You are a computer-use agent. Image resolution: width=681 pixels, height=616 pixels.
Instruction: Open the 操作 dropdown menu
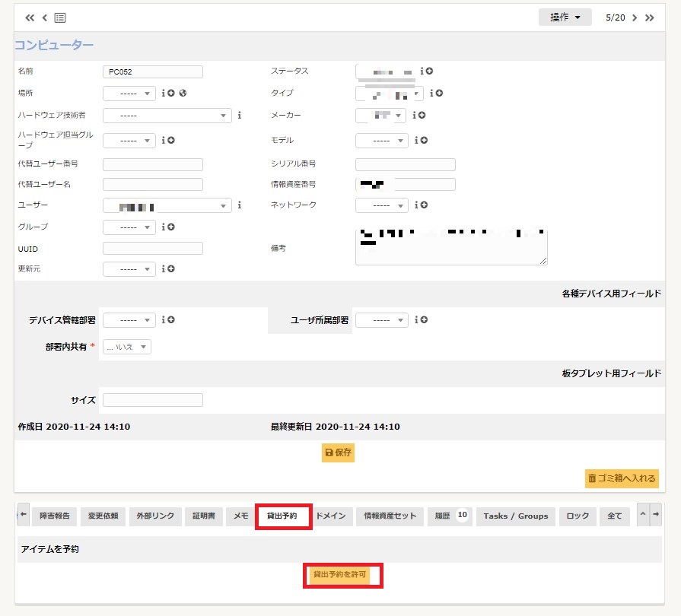(565, 17)
